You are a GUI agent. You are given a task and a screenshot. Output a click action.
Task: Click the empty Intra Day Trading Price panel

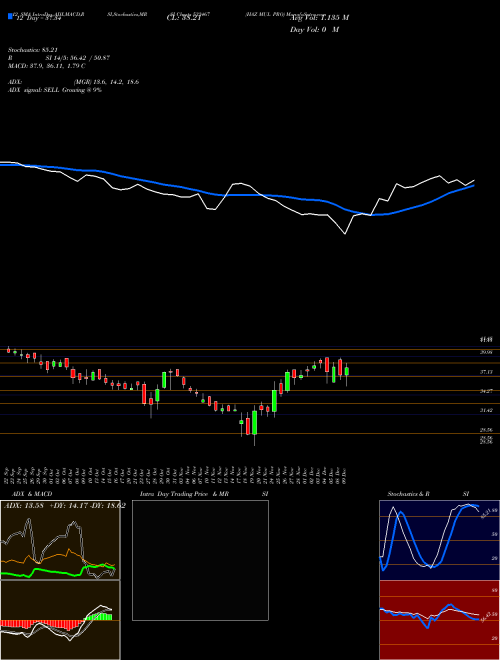click(x=200, y=560)
